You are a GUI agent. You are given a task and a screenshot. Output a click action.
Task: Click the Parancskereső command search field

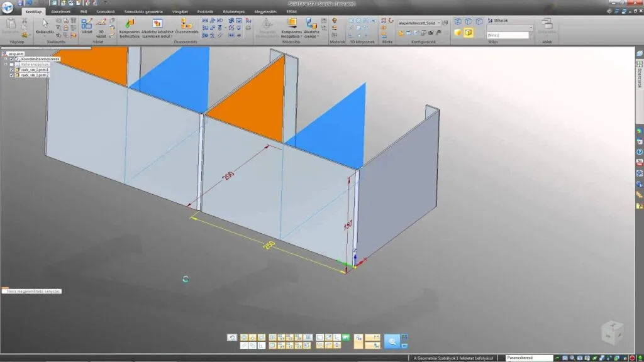529,358
